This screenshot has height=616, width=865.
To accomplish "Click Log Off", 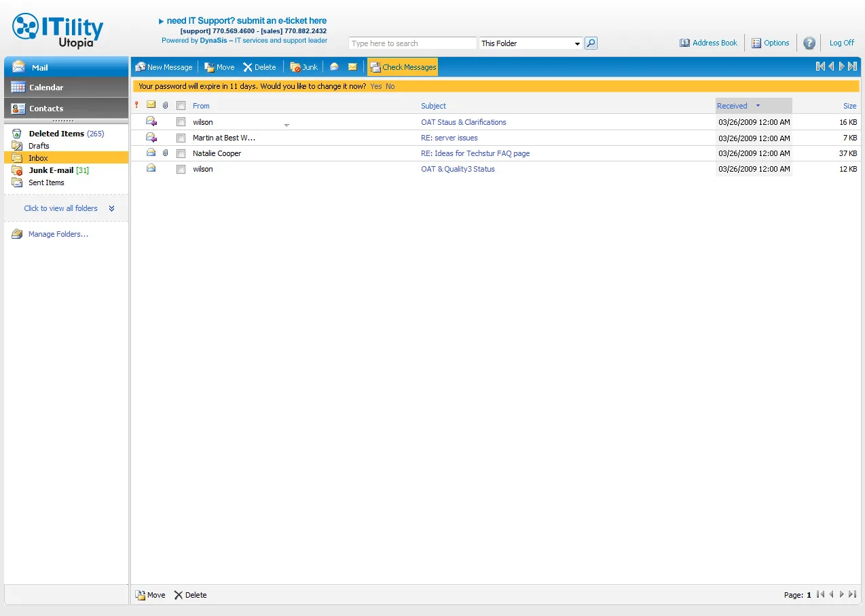I will point(842,43).
